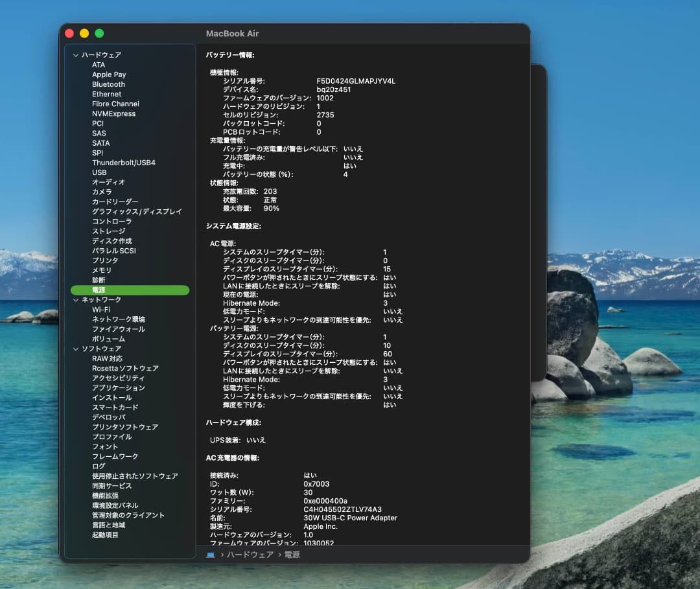This screenshot has height=589, width=700.
Task: Select the Wi-Fi network item
Action: [x=100, y=310]
